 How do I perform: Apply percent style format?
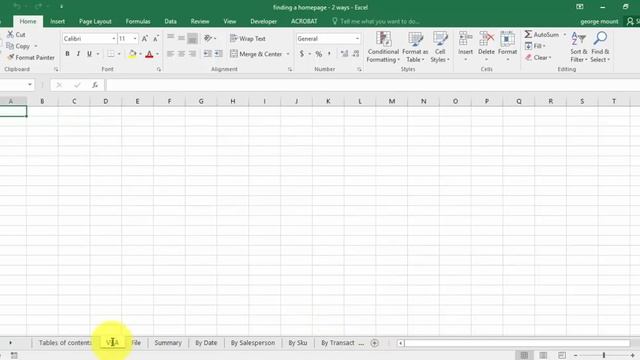pos(319,54)
